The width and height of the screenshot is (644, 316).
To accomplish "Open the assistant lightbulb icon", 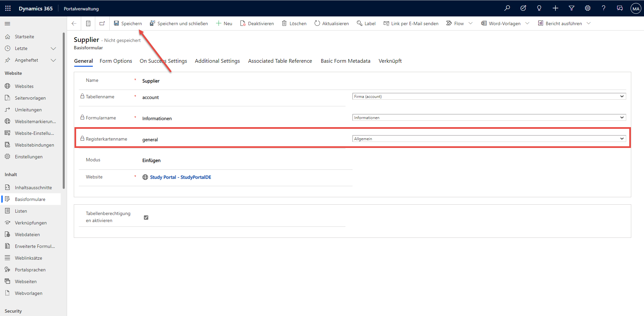I will click(x=539, y=8).
